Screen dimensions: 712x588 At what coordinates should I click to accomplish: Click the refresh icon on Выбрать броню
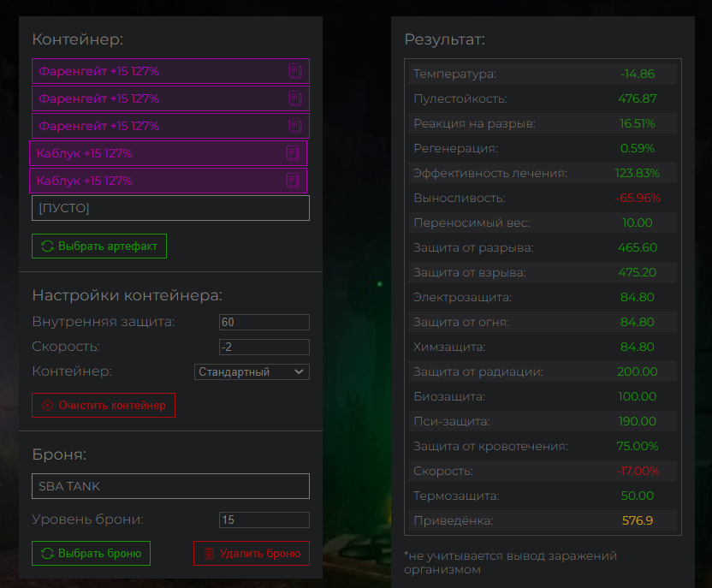point(47,554)
